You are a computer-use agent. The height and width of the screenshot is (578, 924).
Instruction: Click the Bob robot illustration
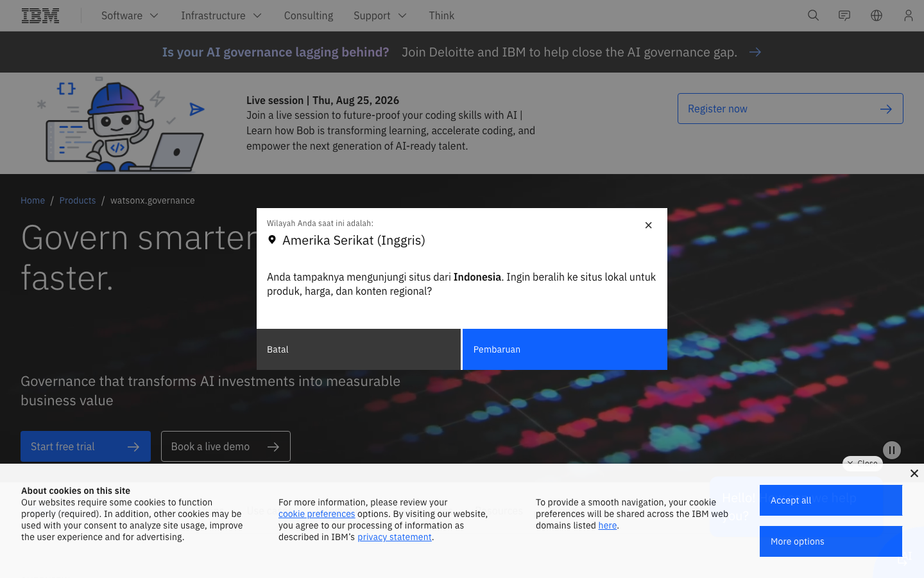click(x=122, y=124)
